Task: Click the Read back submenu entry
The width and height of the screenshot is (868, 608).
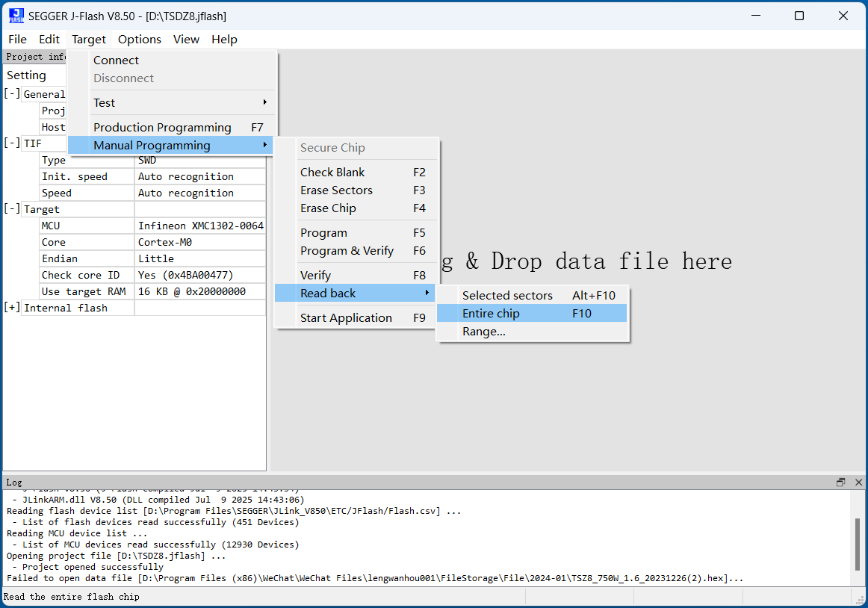Action: [355, 294]
